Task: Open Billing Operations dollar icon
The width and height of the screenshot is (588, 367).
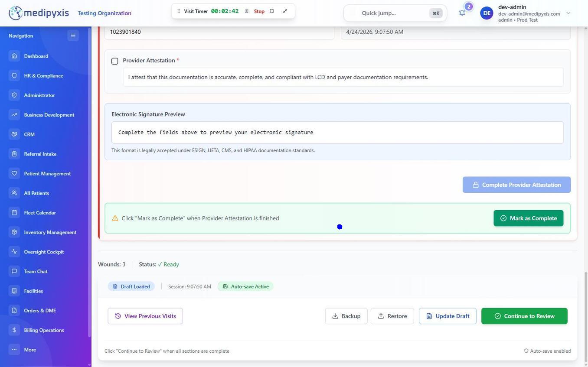Action: (14, 330)
